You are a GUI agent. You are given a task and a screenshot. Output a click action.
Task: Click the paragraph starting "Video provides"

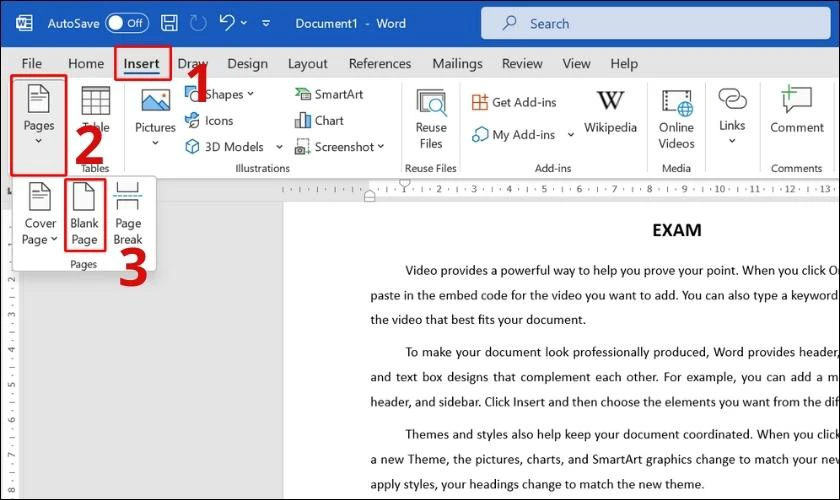605,295
